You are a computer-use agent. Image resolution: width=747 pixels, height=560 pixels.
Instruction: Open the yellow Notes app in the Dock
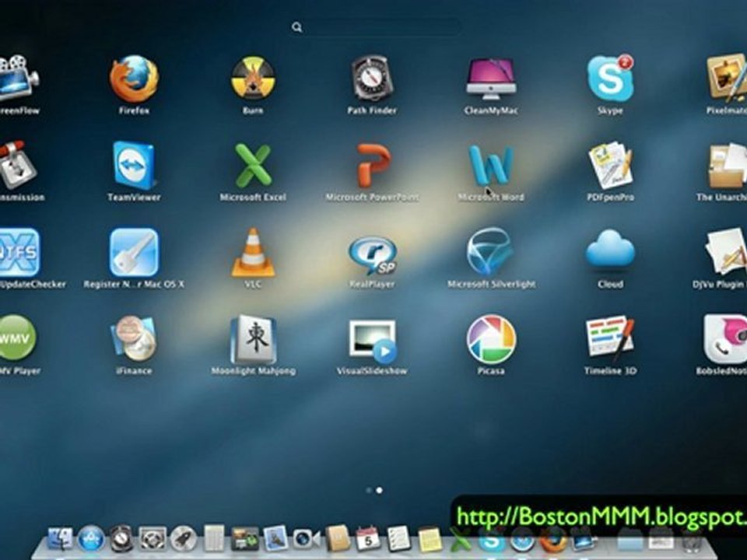point(430,539)
